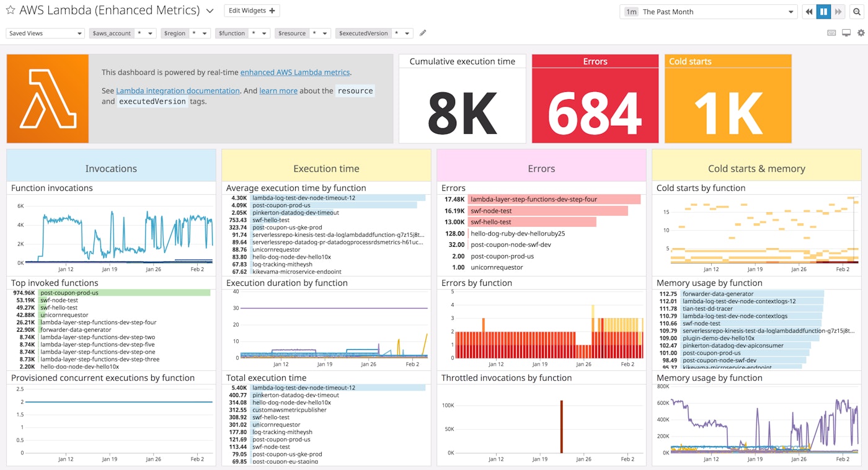Click the red Errors 684 widget
Viewport: 868px width, 470px height.
(x=595, y=99)
